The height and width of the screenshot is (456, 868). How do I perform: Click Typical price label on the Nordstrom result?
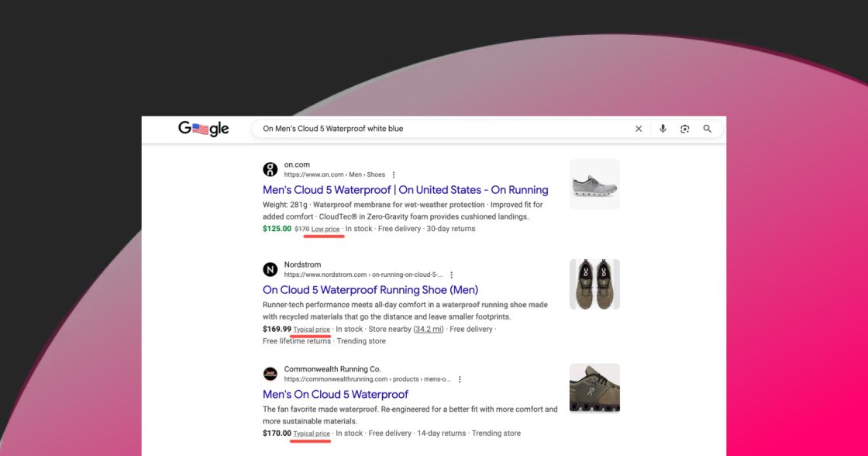pyautogui.click(x=312, y=330)
